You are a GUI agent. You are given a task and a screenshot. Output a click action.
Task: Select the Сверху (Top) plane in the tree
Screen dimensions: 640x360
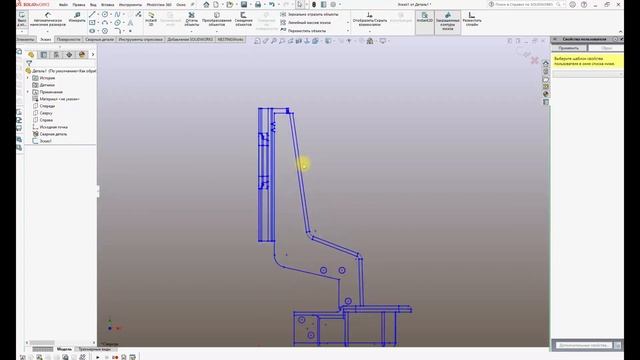[x=42, y=113]
